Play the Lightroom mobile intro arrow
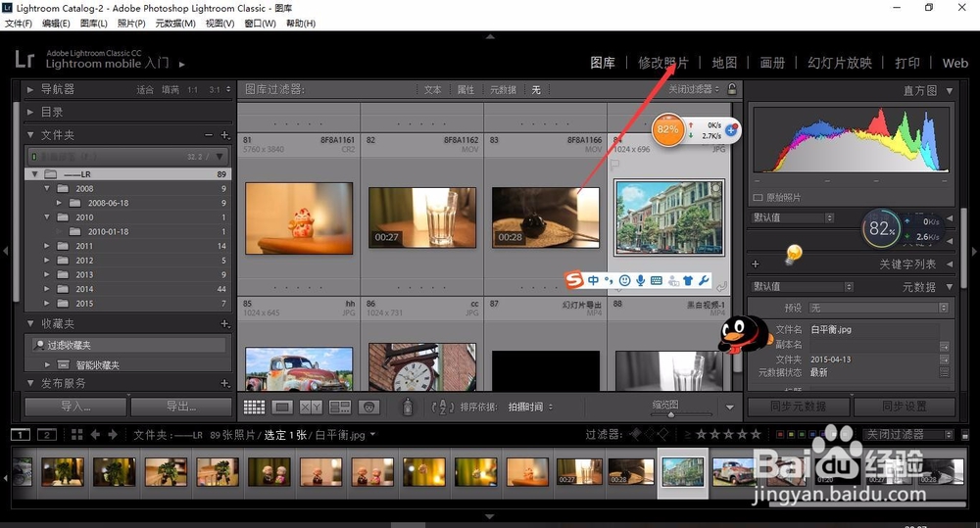 [182, 64]
